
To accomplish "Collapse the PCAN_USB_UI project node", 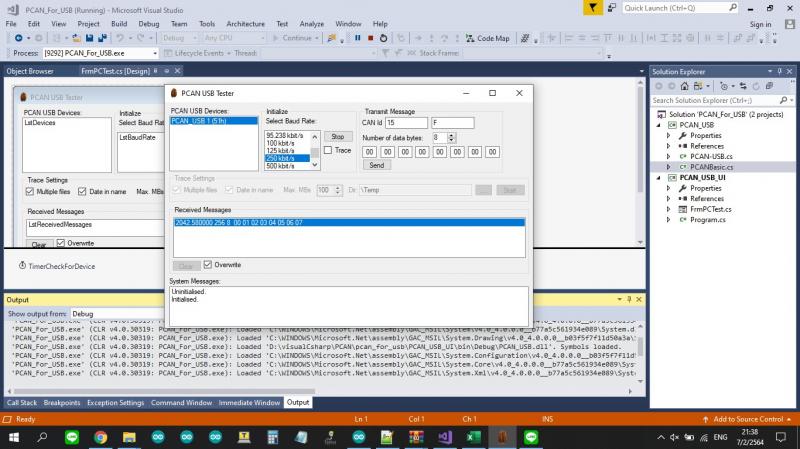I will click(658, 178).
